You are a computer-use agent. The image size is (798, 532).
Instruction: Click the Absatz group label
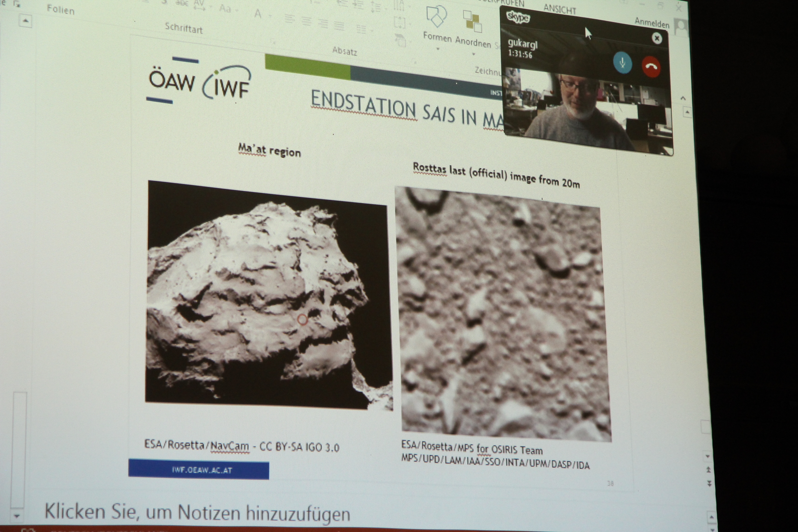click(x=344, y=51)
